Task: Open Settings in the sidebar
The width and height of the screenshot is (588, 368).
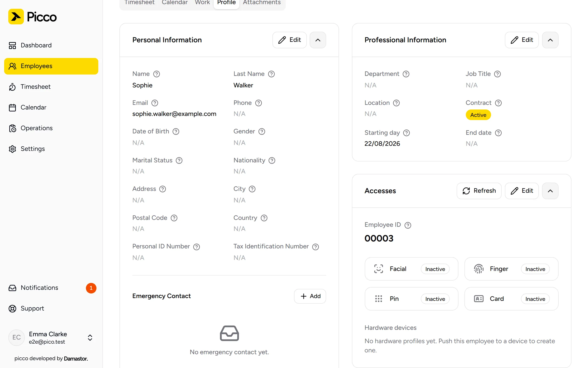Action: [51, 149]
